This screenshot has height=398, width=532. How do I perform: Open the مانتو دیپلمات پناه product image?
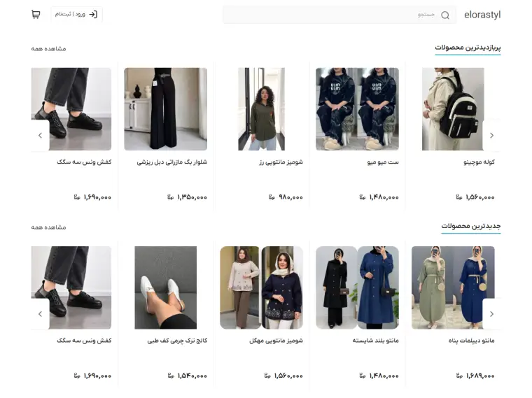(453, 287)
